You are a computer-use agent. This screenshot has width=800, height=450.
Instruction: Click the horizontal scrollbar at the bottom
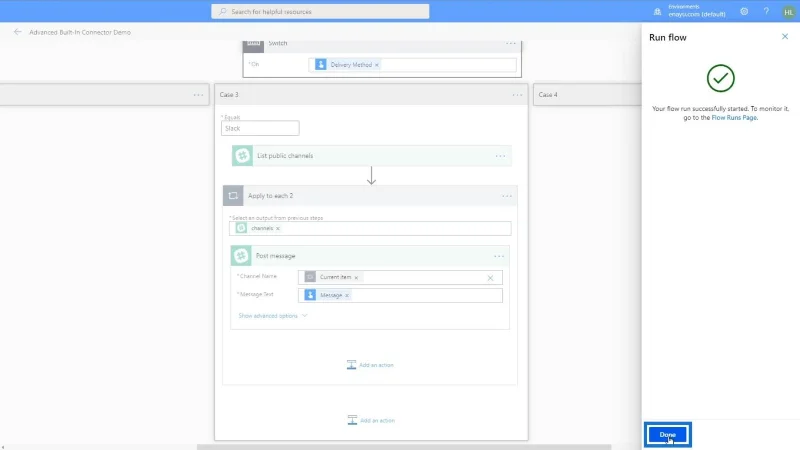(x=404, y=447)
